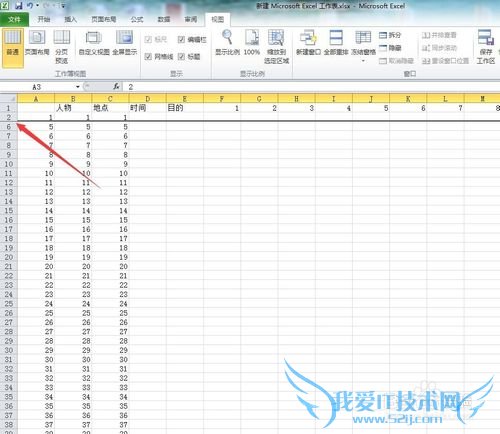Select row 20 header
The width and height of the screenshot is (500, 434).
tap(9, 257)
